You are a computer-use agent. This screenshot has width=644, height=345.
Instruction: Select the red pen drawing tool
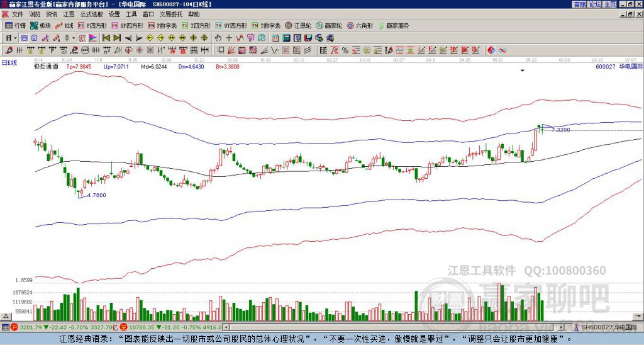coord(9,50)
